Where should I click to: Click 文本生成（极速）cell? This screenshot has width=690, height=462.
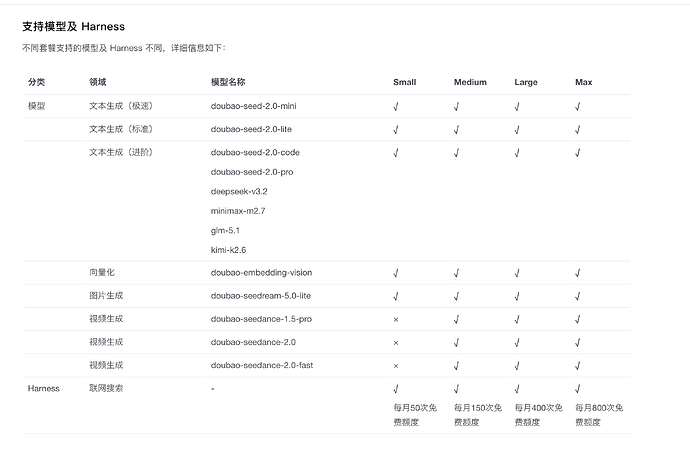coord(121,106)
